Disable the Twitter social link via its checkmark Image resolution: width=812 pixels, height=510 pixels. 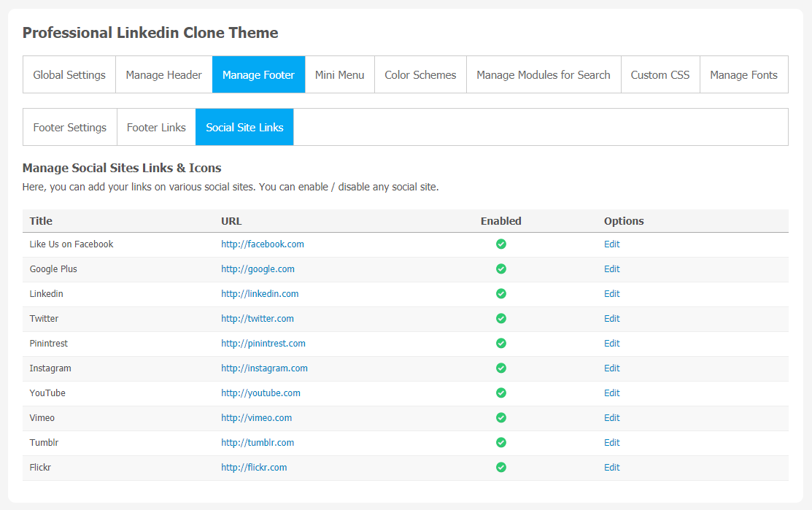(500, 318)
